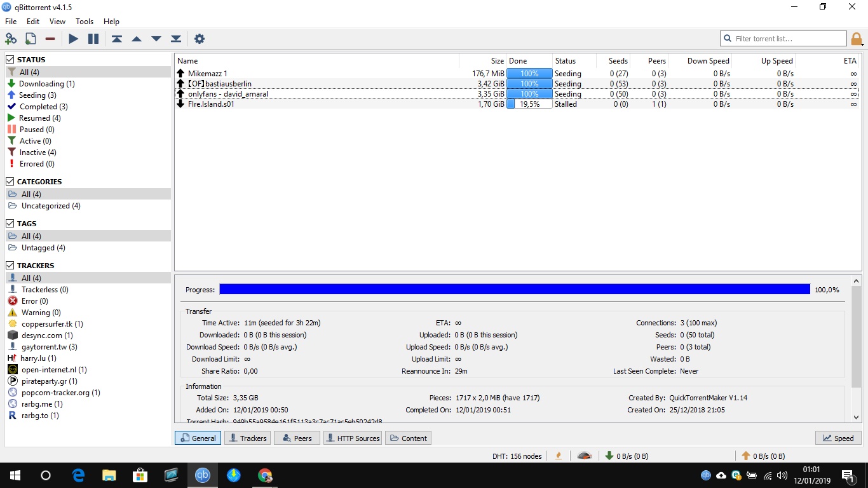The image size is (868, 488).
Task: Toggle the CATEGORIES section checkbox
Action: pyautogui.click(x=10, y=182)
